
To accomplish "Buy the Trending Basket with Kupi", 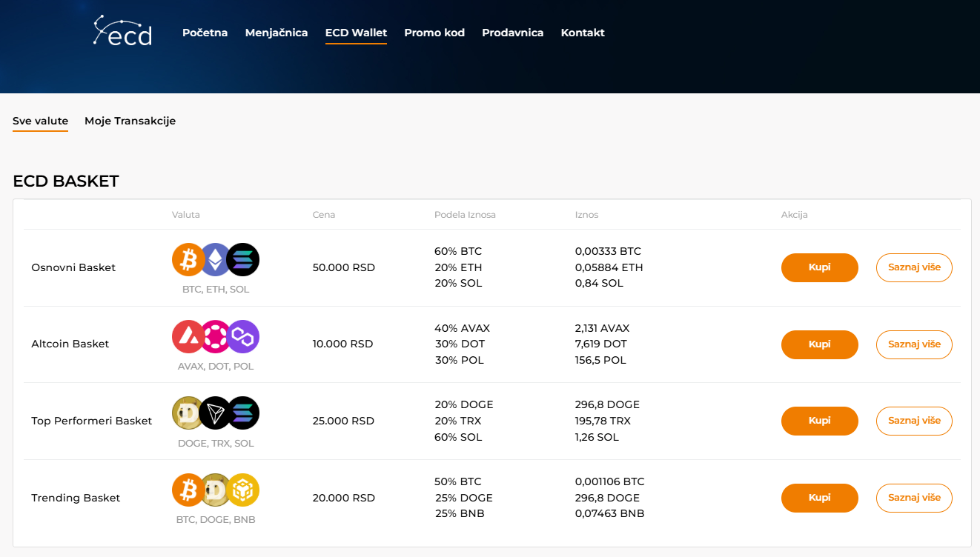I will 819,498.
